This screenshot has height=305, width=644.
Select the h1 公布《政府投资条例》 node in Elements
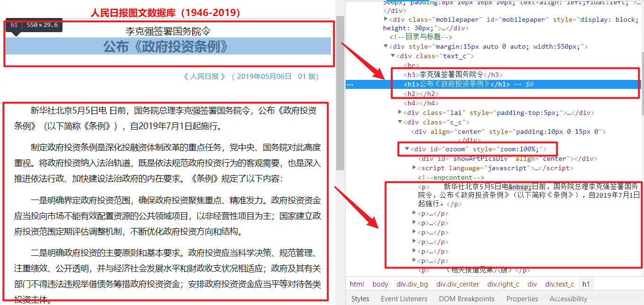click(x=456, y=84)
